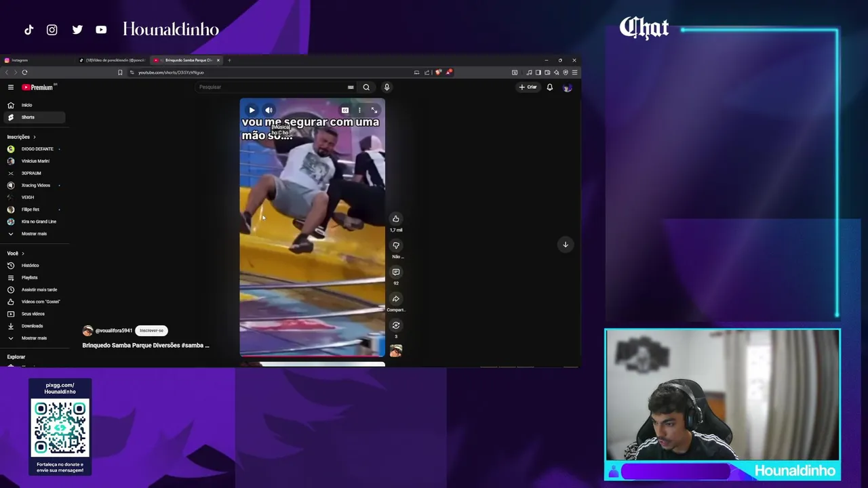
Task: Open Playlists from the sidebar
Action: pos(33,278)
